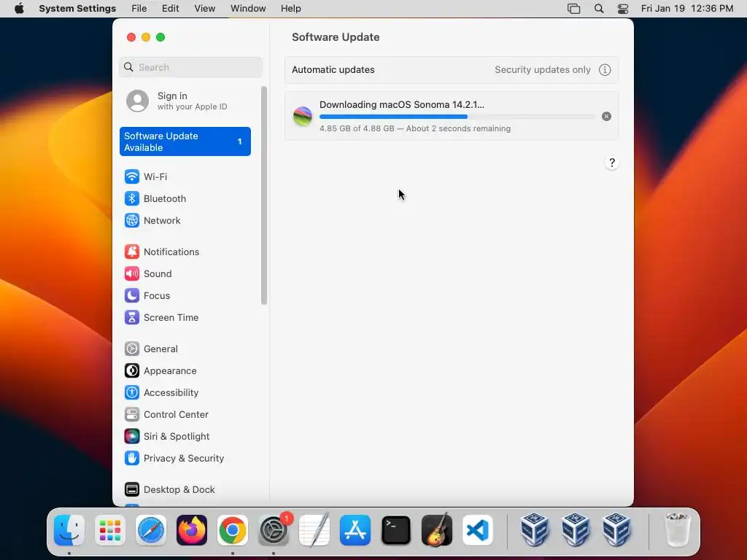Open App Store from the Dock
The image size is (747, 560).
(355, 530)
